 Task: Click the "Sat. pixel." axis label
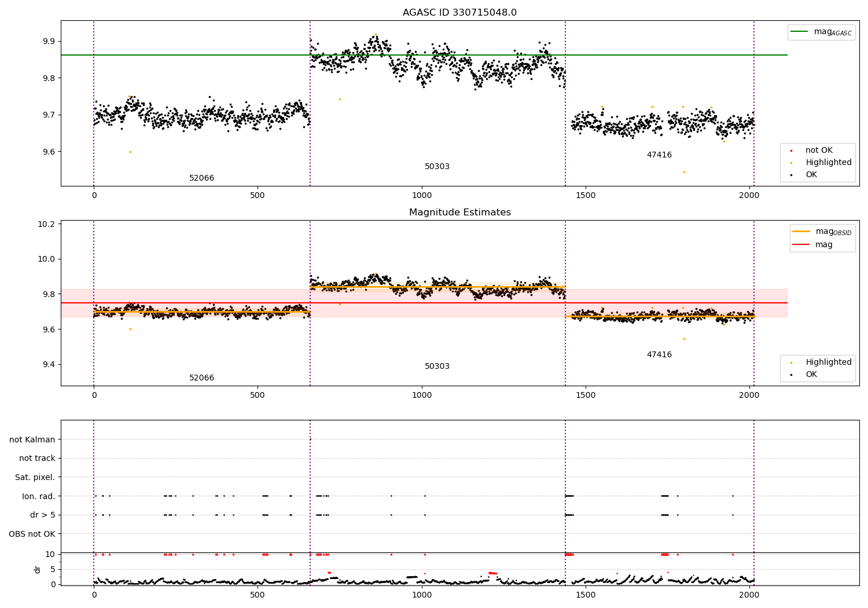coord(35,477)
